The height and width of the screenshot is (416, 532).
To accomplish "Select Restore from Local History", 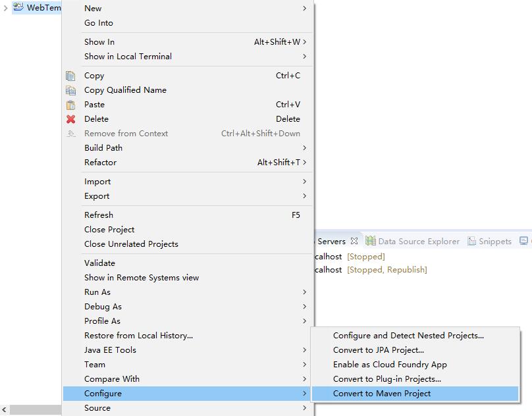I will click(188, 336).
